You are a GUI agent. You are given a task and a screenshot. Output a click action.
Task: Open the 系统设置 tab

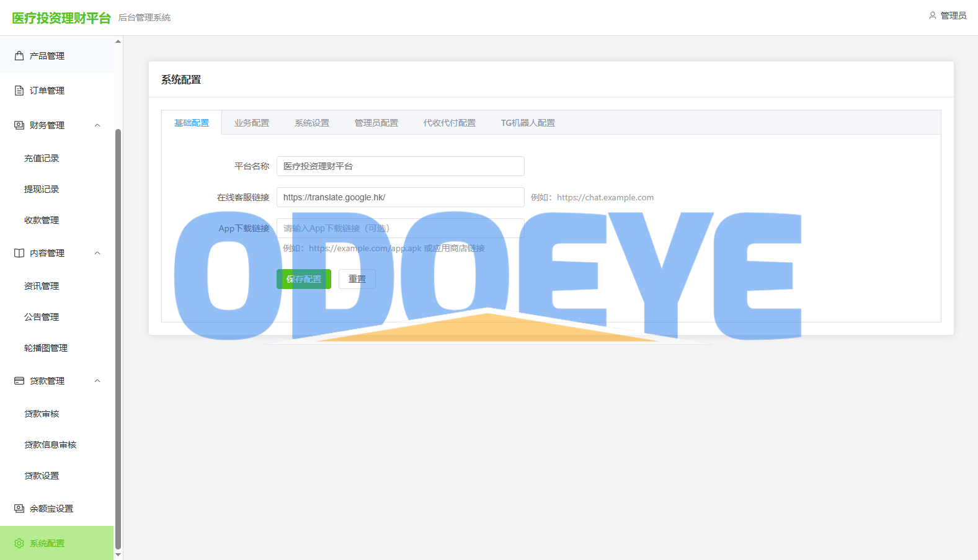point(312,123)
